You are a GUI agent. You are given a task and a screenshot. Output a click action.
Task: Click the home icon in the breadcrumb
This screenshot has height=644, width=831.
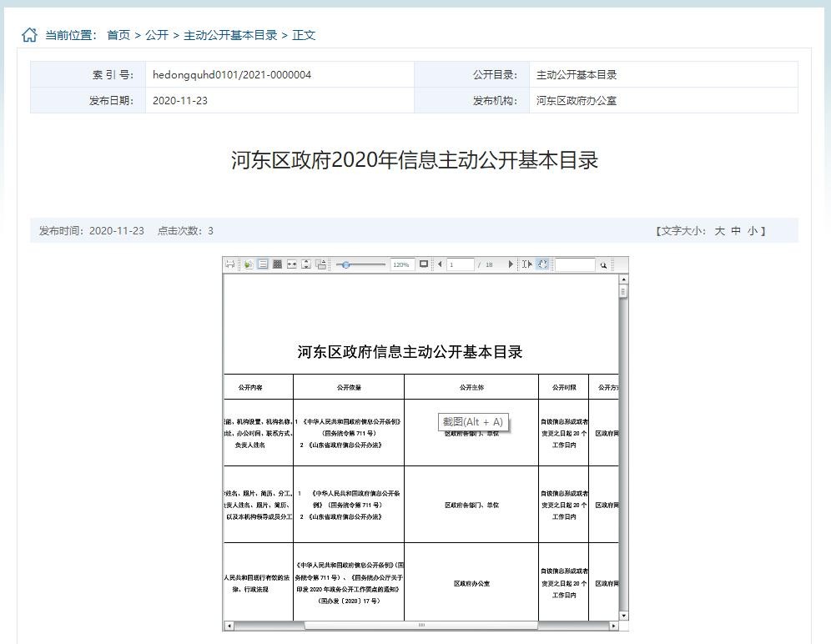tap(29, 35)
